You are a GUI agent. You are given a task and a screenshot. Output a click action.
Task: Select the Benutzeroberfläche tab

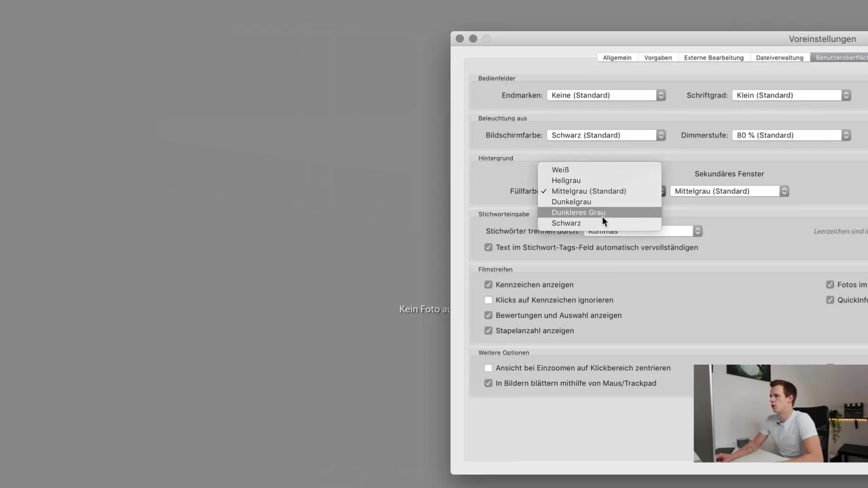pos(840,57)
